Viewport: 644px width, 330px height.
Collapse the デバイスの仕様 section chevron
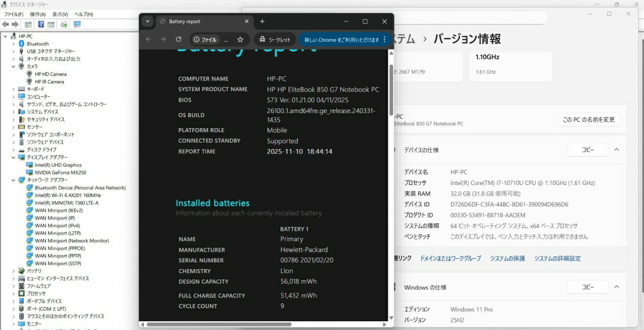click(x=616, y=150)
